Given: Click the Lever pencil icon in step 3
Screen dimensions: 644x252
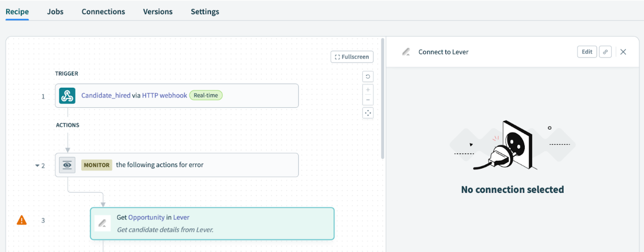Looking at the screenshot, I should coord(103,223).
